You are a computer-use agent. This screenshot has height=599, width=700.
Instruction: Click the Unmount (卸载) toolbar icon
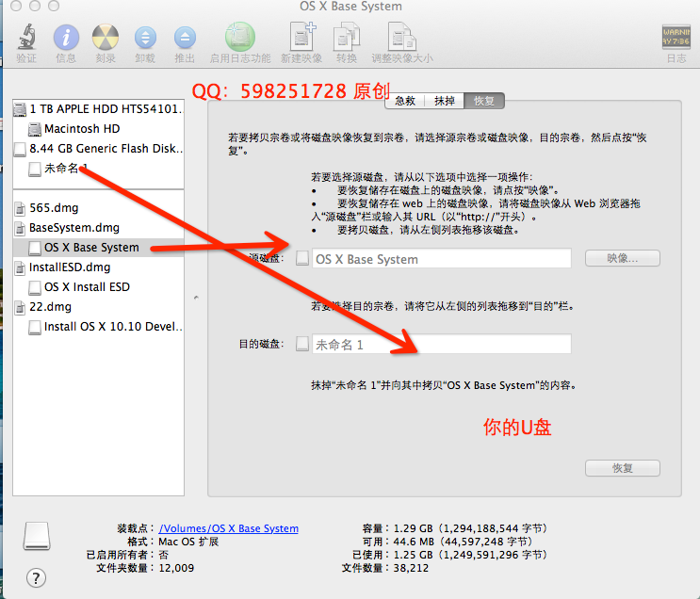point(145,38)
